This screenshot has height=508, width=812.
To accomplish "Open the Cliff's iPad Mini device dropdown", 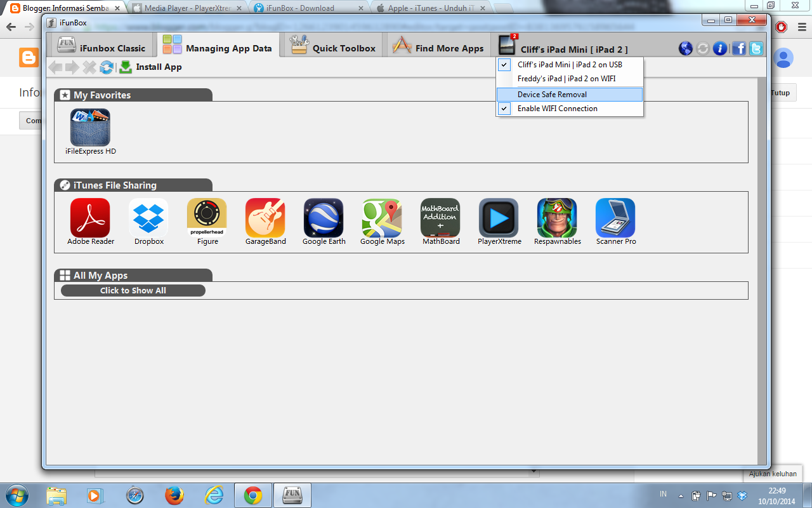I will click(x=563, y=46).
